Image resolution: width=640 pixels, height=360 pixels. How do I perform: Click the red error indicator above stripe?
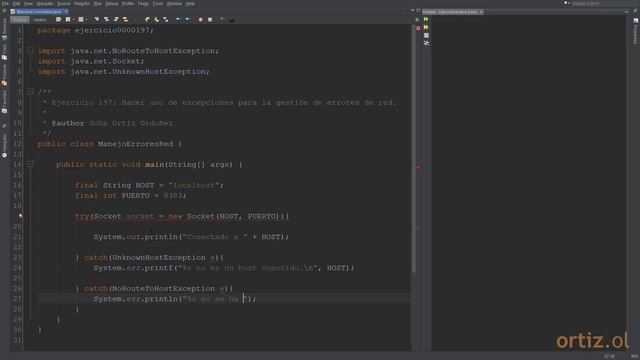coord(418,28)
